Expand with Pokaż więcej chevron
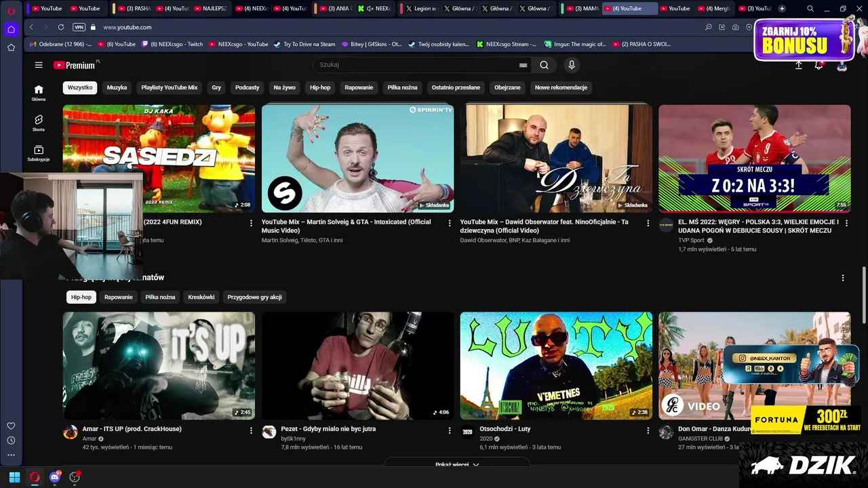 point(457,465)
